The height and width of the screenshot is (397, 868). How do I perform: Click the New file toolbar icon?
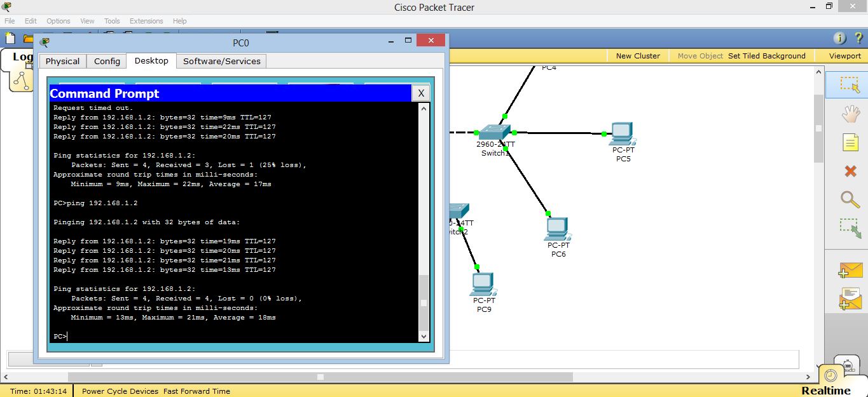tap(10, 38)
